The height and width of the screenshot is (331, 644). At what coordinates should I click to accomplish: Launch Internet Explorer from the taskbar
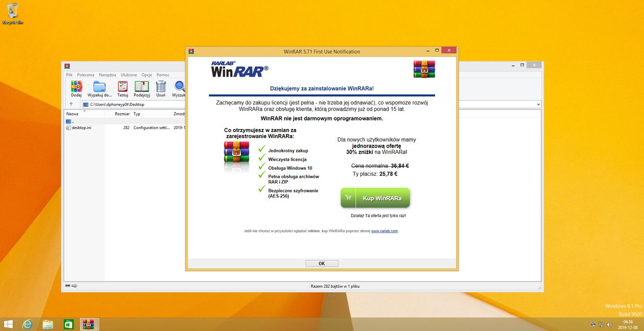28,324
